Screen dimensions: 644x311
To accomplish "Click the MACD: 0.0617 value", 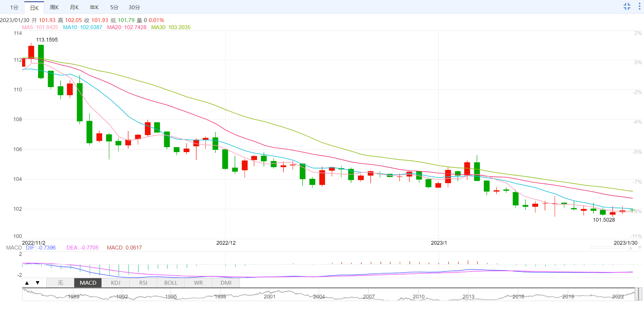I will point(124,248).
